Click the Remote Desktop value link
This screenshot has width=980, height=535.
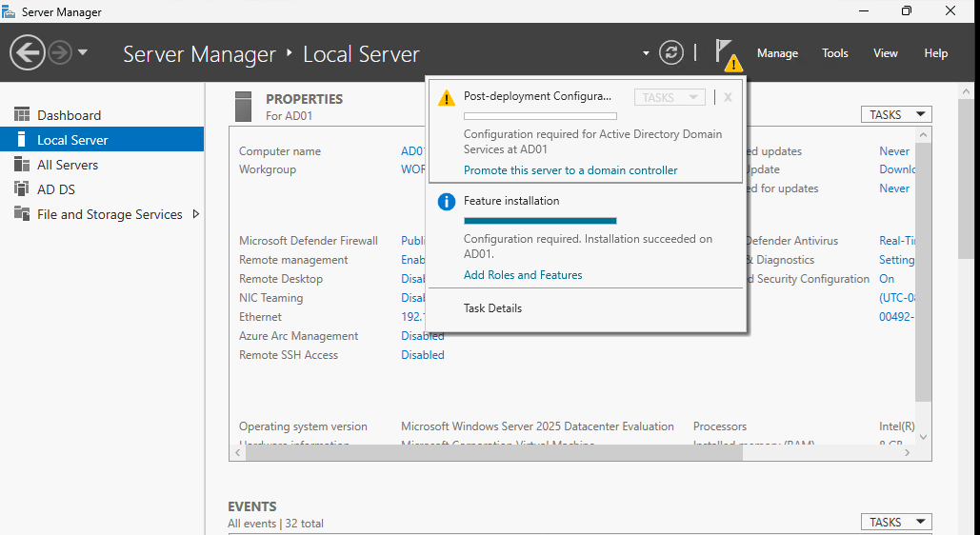(413, 279)
